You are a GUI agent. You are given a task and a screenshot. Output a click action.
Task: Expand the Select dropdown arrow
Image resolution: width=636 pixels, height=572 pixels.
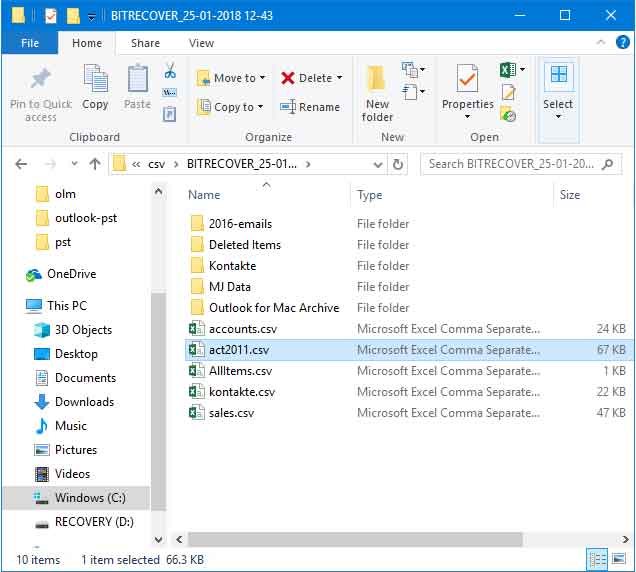[559, 117]
